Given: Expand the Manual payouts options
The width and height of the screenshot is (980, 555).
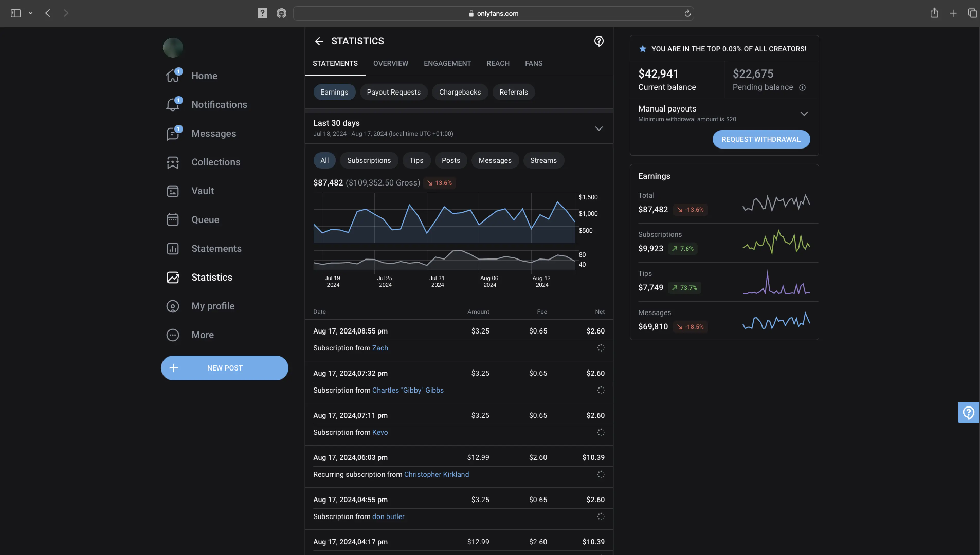Looking at the screenshot, I should (804, 114).
